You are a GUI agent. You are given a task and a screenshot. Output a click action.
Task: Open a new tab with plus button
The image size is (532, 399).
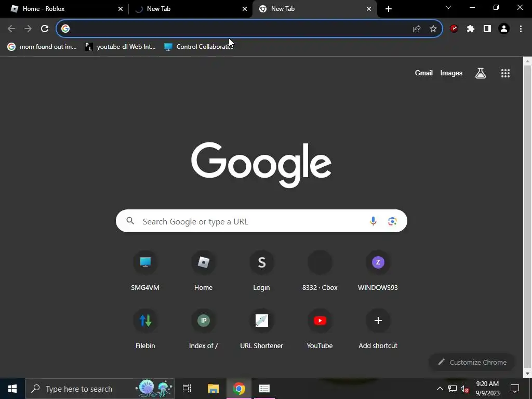pyautogui.click(x=389, y=9)
